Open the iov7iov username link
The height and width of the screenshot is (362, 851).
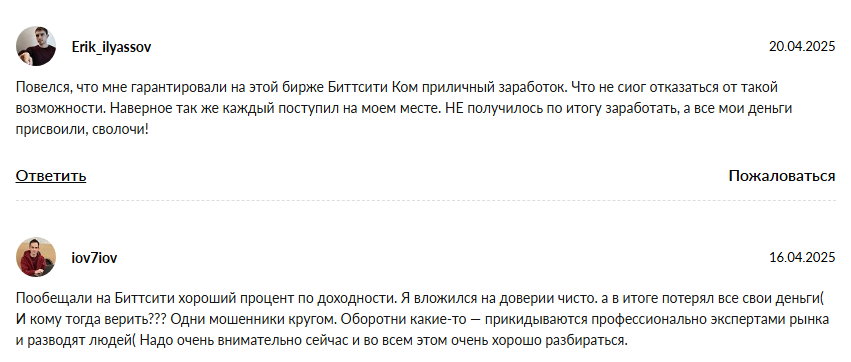(x=94, y=258)
